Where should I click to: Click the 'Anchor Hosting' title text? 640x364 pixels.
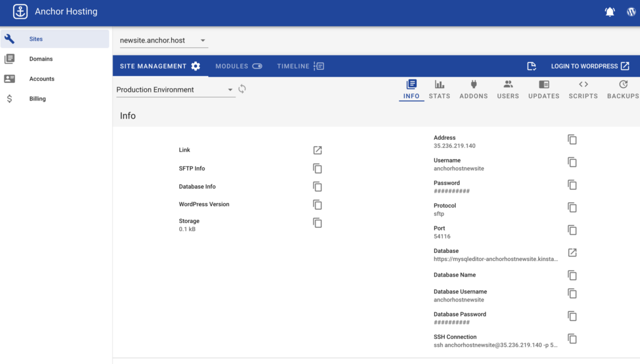[x=66, y=11]
